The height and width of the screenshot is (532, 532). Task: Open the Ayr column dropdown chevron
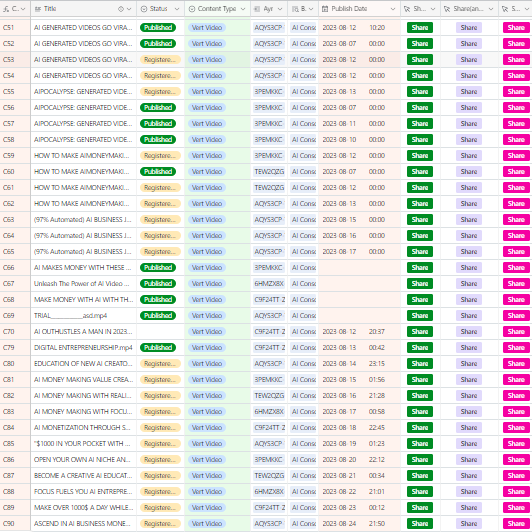pyautogui.click(x=280, y=9)
